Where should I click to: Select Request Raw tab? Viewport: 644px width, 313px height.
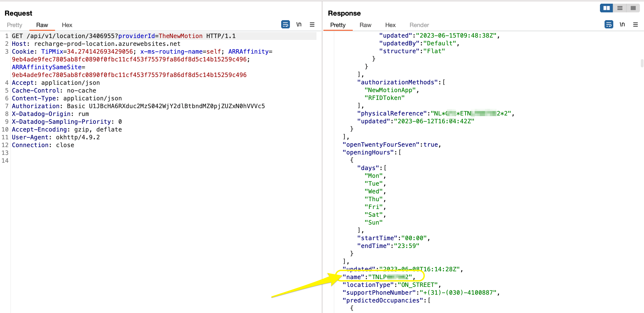pos(42,25)
